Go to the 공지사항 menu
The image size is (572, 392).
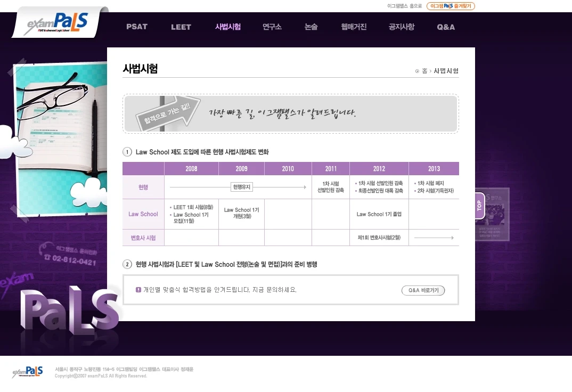pos(401,26)
